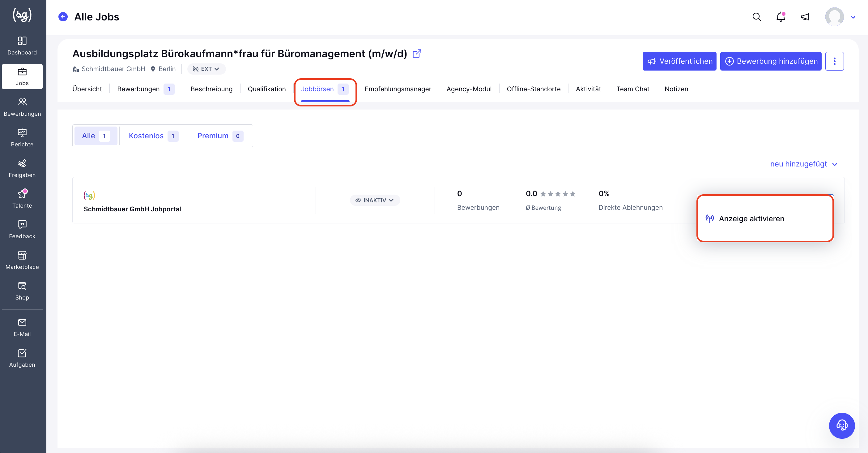Image resolution: width=868 pixels, height=453 pixels.
Task: Open the Talente section
Action: [x=22, y=199]
